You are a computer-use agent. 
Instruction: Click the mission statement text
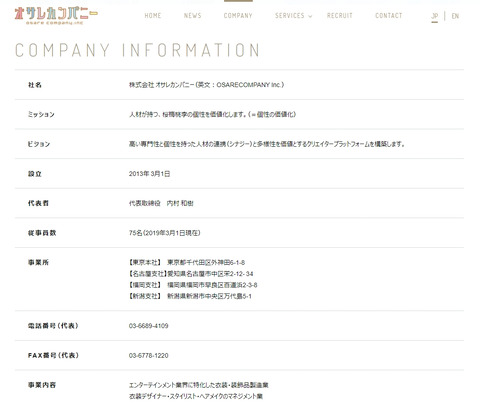tap(212, 114)
